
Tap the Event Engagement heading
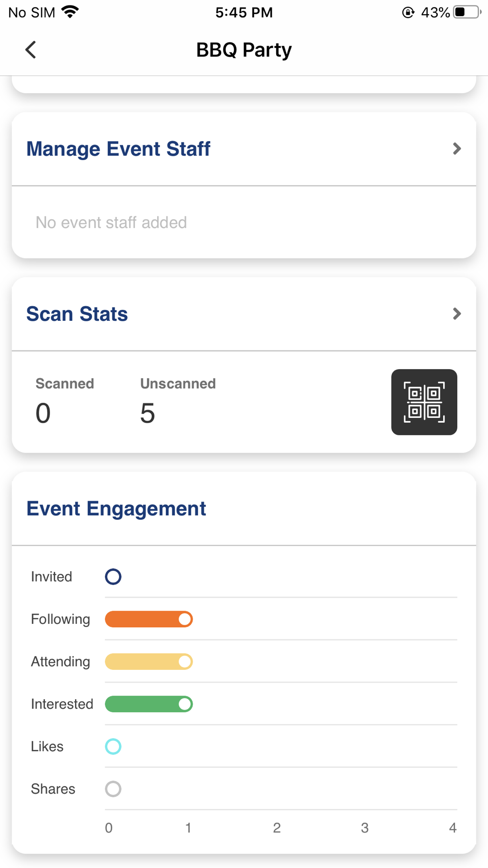coord(116,509)
